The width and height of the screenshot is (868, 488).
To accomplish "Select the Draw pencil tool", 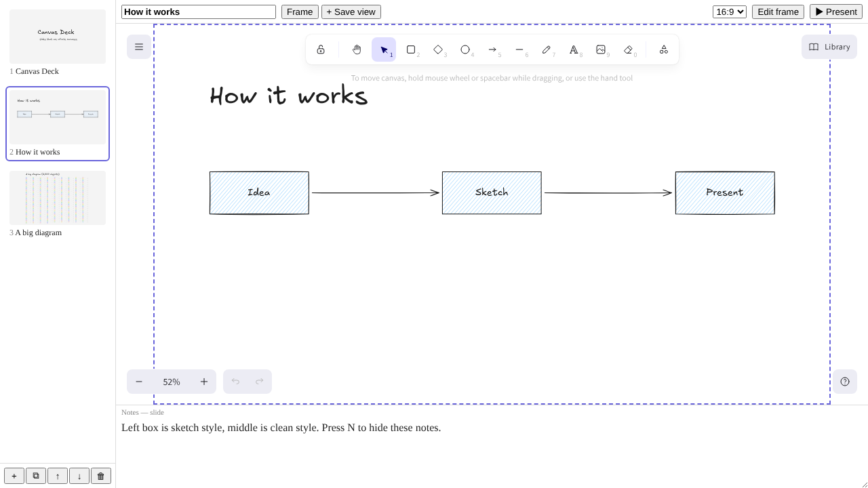I will click(x=547, y=49).
